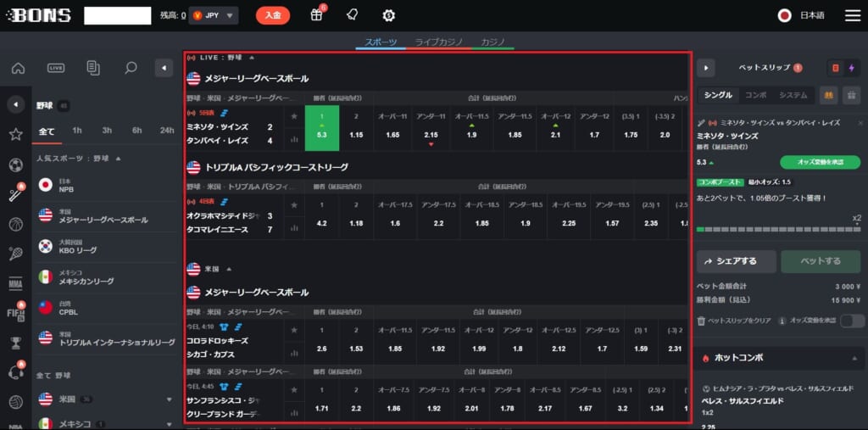The height and width of the screenshot is (430, 868).
Task: Select the soccer ball sport icon in sidebar
Action: click(15, 165)
